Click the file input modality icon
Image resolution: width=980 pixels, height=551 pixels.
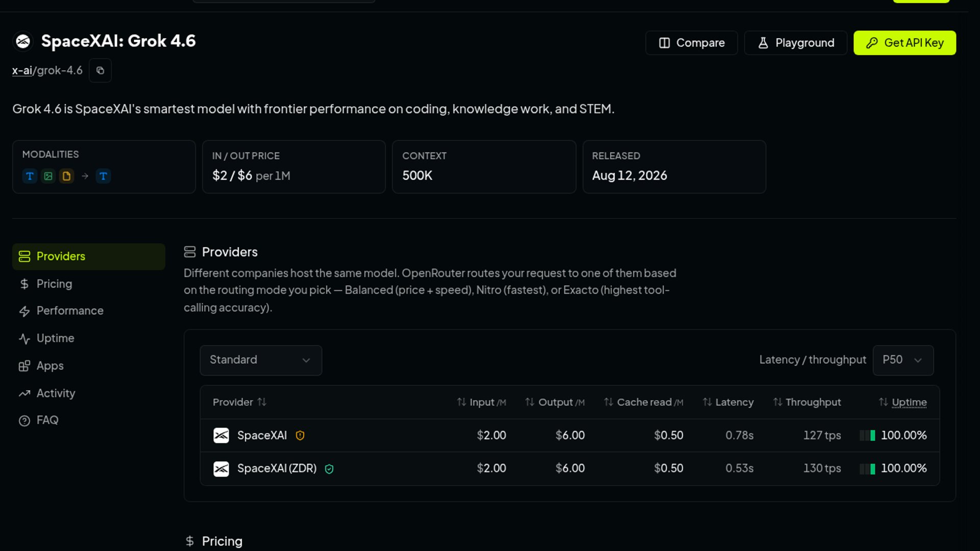[x=66, y=176]
